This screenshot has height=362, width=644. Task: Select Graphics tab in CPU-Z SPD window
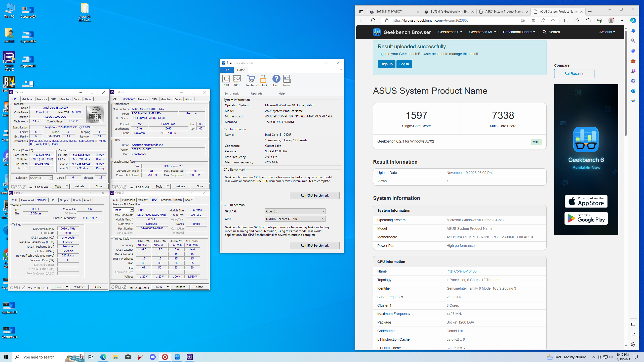pyautogui.click(x=166, y=200)
